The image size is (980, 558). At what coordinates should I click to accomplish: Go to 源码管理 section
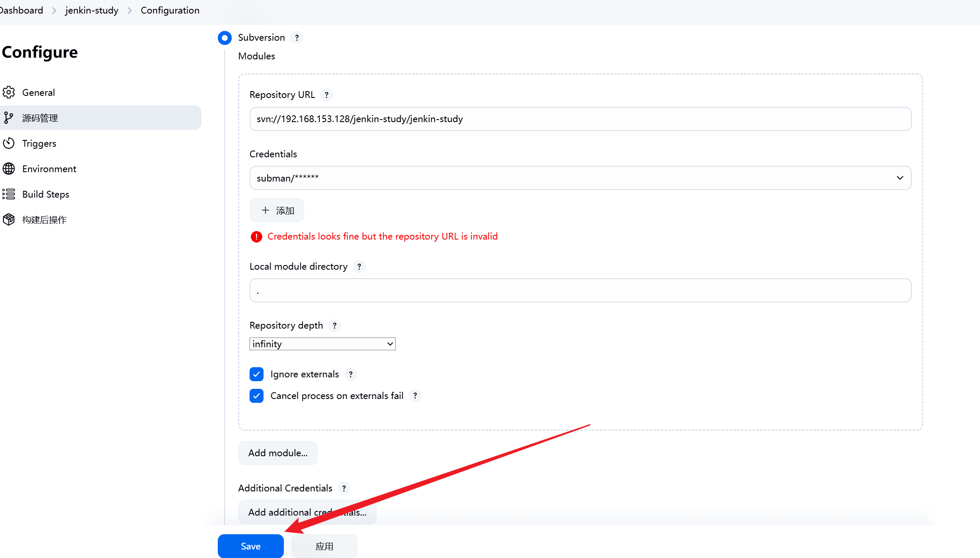point(100,118)
